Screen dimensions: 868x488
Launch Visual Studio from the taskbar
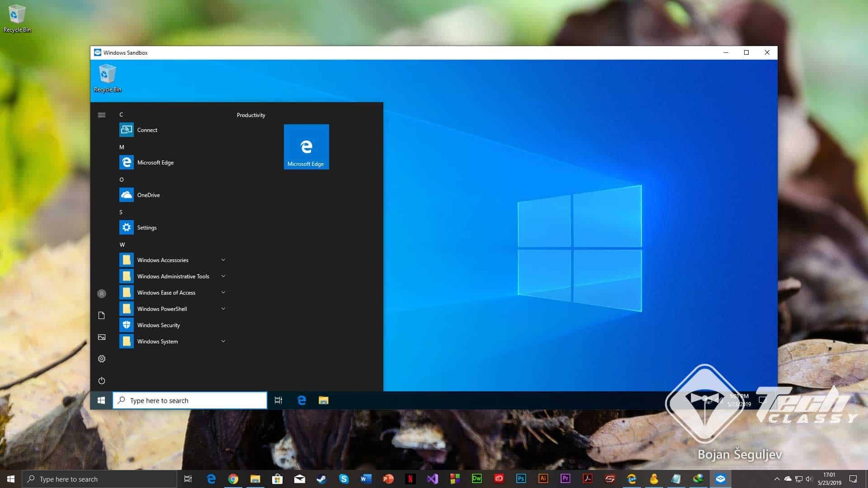[x=432, y=479]
